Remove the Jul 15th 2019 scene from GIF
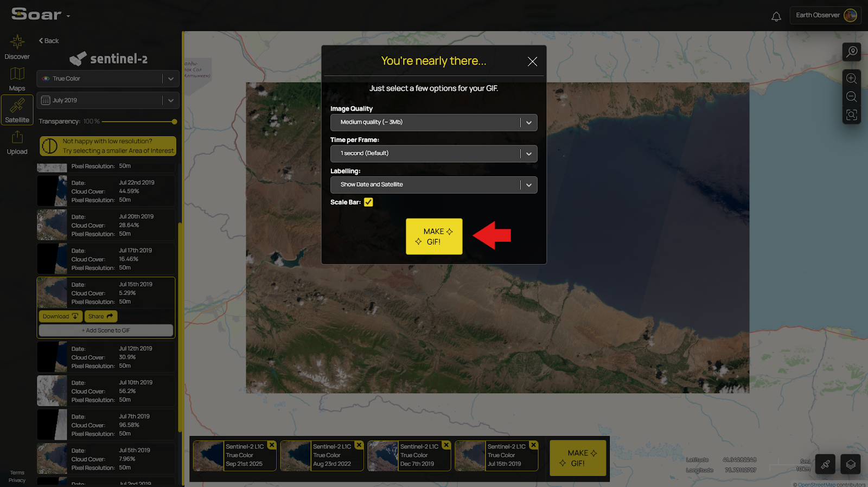Viewport: 868px width, 487px height. click(x=534, y=445)
